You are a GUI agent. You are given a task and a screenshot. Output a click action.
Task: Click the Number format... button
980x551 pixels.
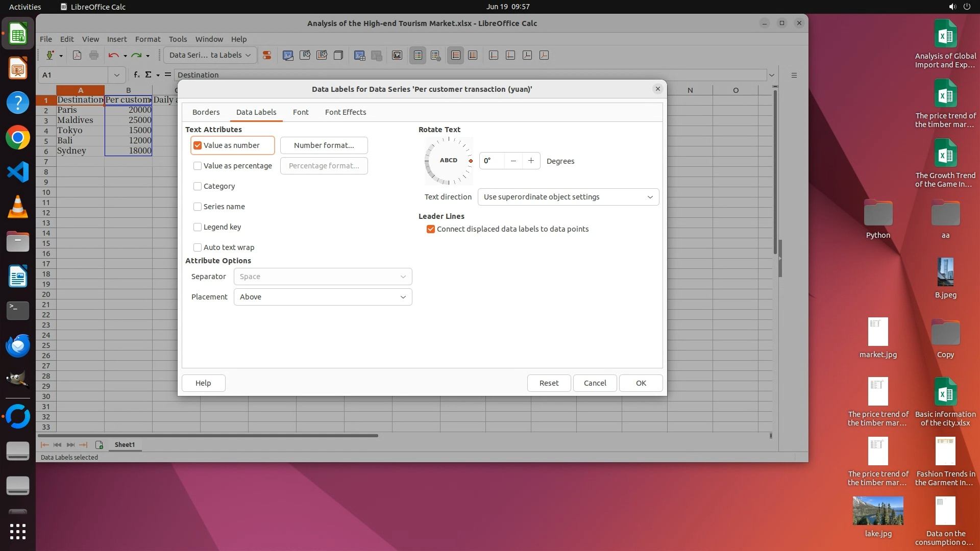point(324,145)
